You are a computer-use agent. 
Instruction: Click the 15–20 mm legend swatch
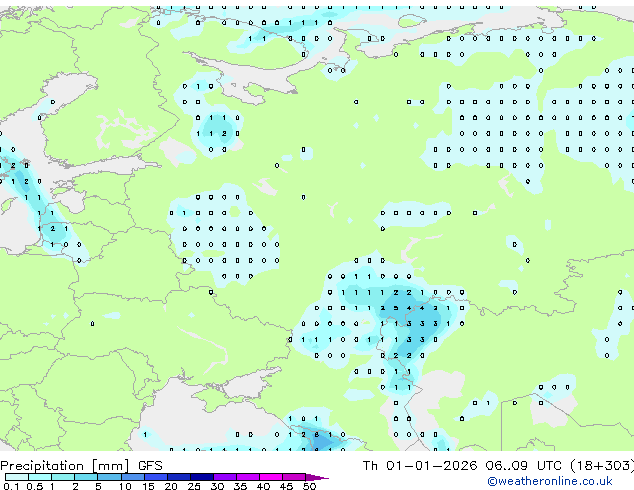tap(155, 477)
